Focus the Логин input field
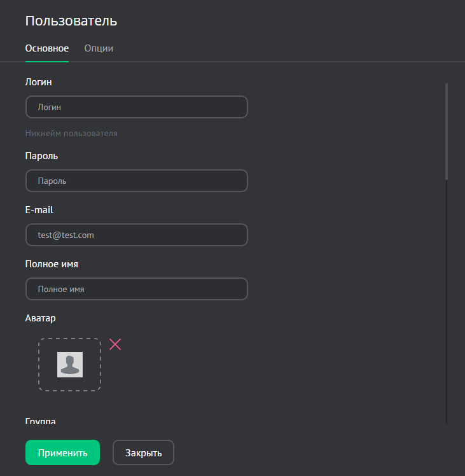 pyautogui.click(x=136, y=107)
